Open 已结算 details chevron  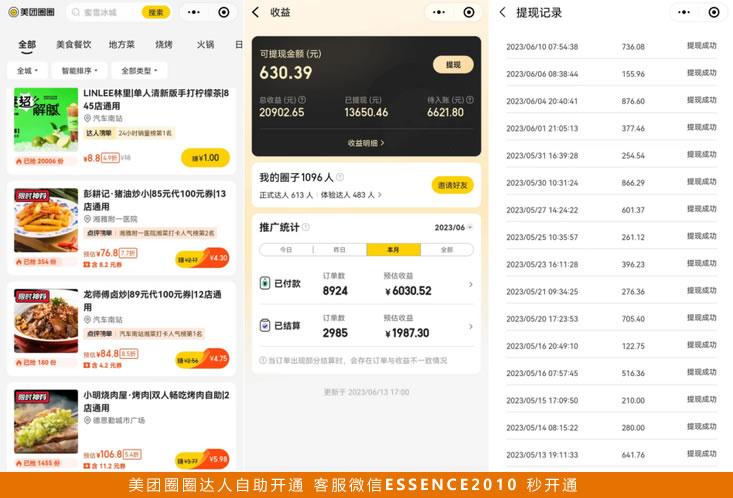pos(470,326)
